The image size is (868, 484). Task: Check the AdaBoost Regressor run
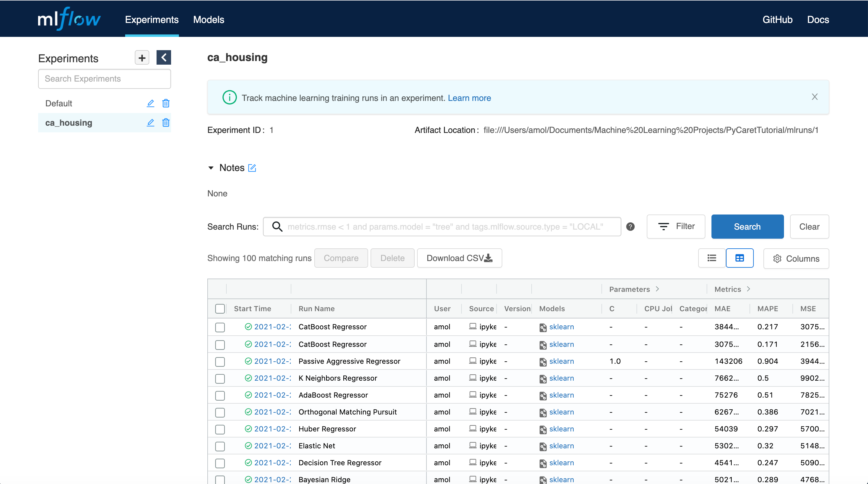[x=220, y=395]
